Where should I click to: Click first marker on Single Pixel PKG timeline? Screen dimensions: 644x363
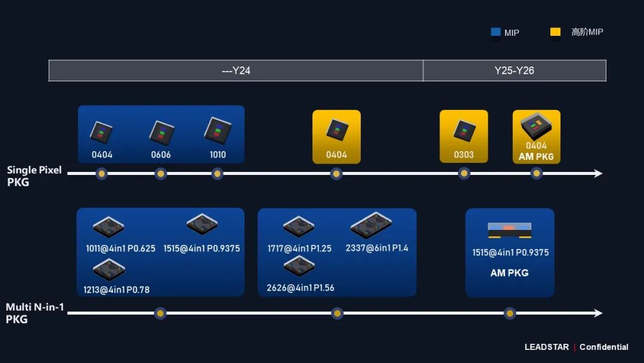click(102, 174)
